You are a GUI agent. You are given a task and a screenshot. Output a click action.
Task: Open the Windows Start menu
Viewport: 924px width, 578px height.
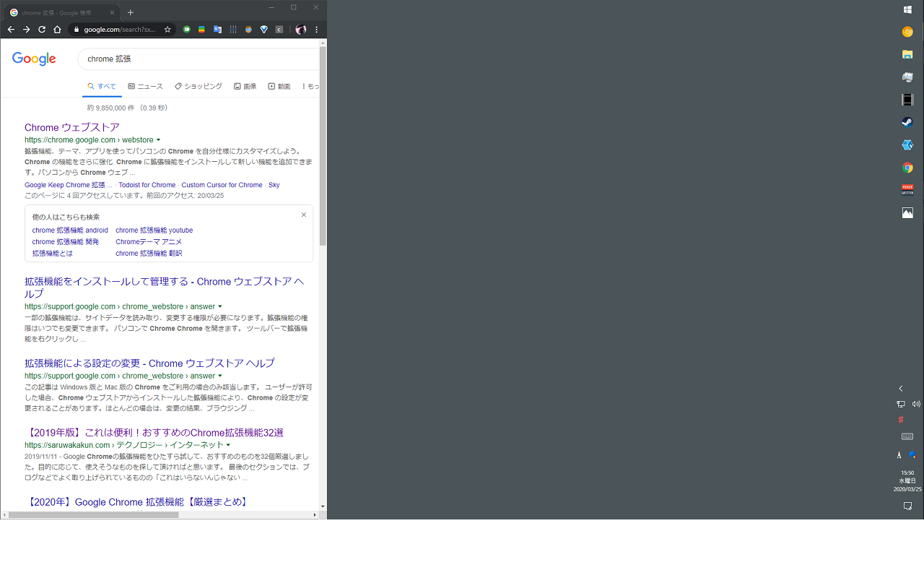click(907, 9)
